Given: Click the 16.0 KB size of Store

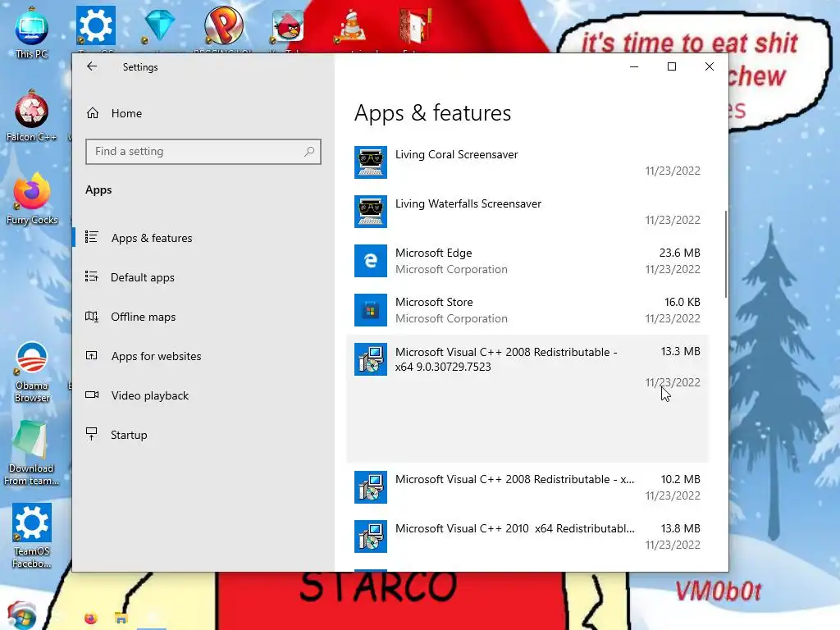Looking at the screenshot, I should [682, 302].
